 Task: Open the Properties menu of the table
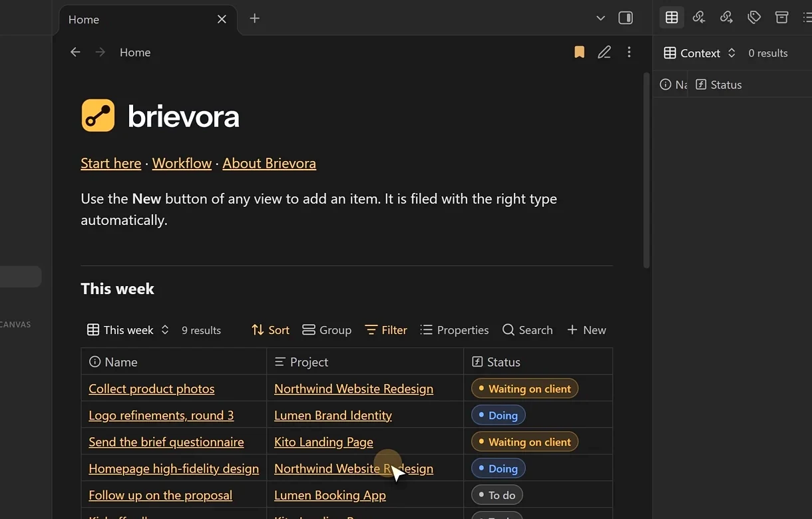455,330
